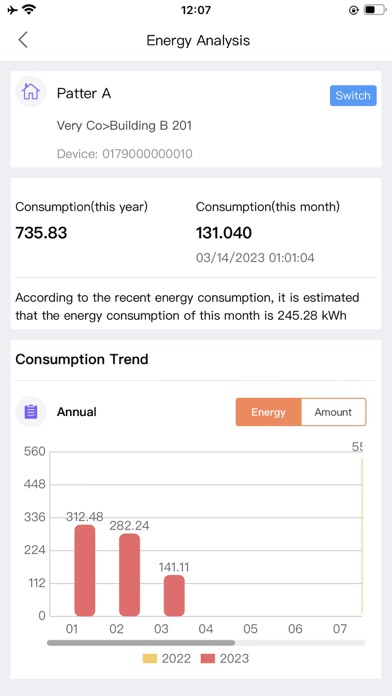
Task: Click the chart horizontal scrollbar thumb
Action: point(141,642)
